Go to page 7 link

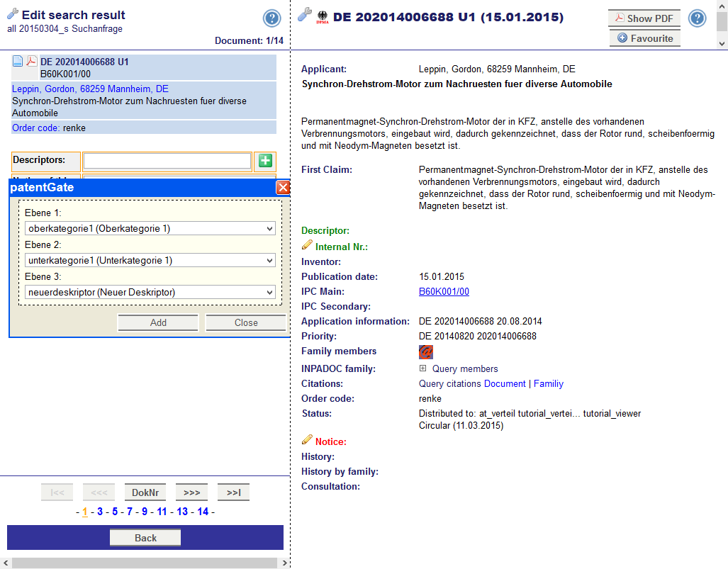130,512
